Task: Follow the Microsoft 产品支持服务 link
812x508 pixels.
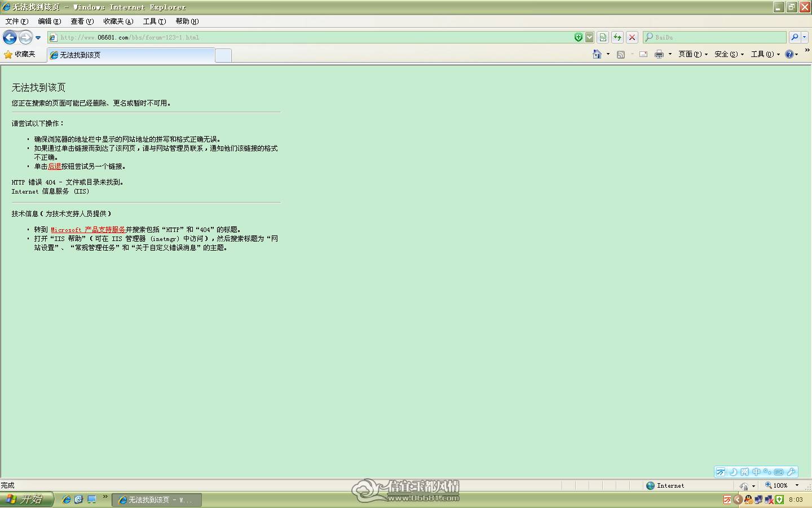Action: coord(88,230)
